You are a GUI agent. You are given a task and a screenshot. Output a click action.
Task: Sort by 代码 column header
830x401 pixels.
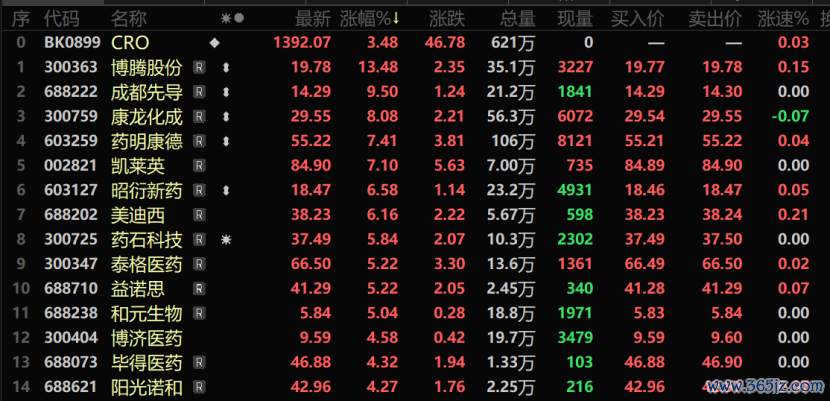click(x=61, y=19)
